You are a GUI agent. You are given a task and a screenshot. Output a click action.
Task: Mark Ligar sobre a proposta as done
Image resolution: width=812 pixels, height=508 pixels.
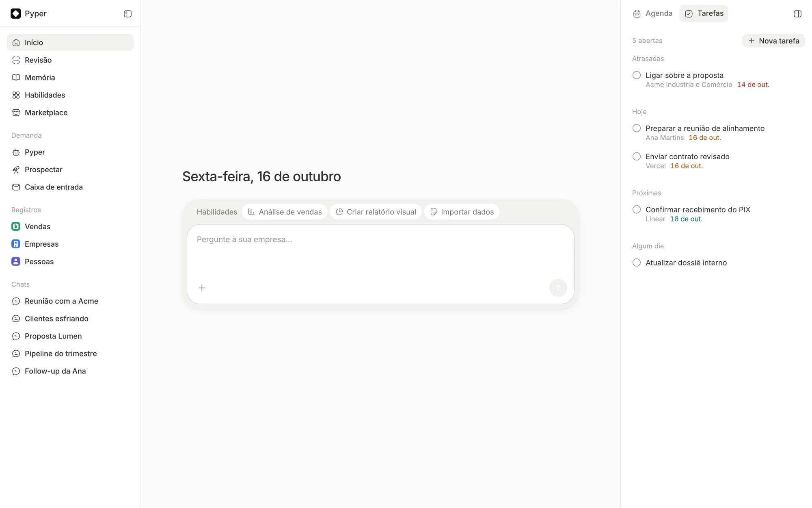[637, 75]
